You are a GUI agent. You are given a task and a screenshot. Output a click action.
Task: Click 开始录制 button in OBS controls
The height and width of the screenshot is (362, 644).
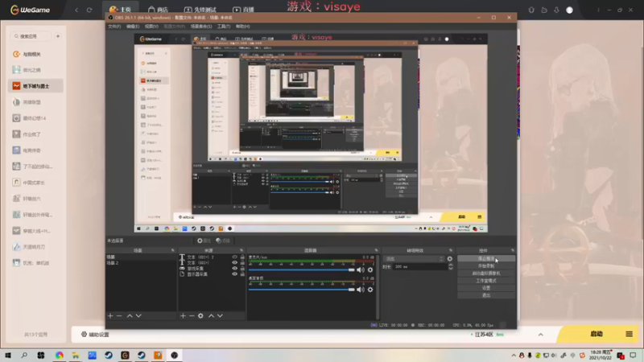(x=486, y=266)
